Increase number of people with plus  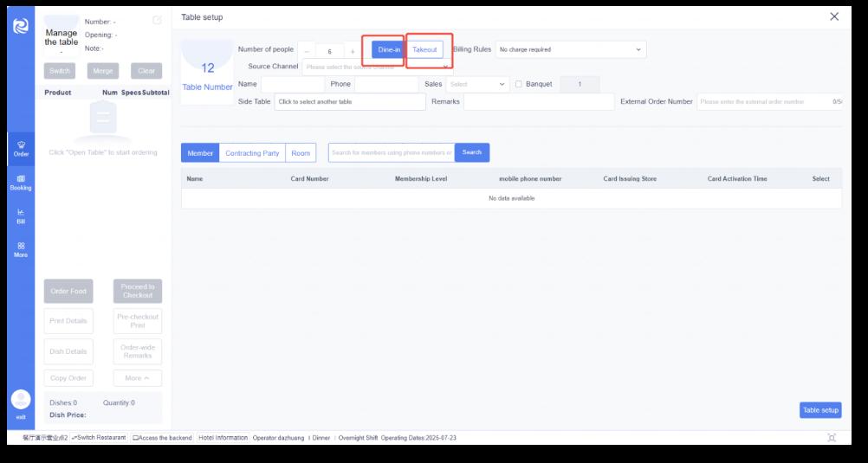[353, 51]
